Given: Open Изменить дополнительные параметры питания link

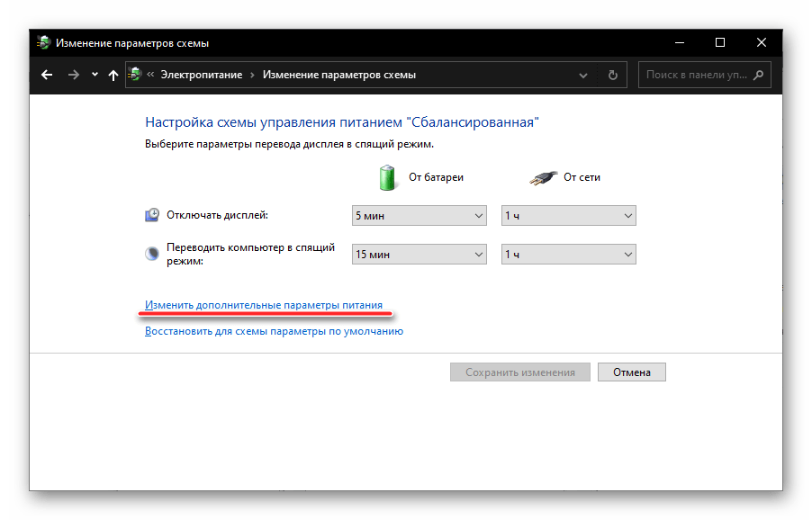Looking at the screenshot, I should [x=264, y=305].
